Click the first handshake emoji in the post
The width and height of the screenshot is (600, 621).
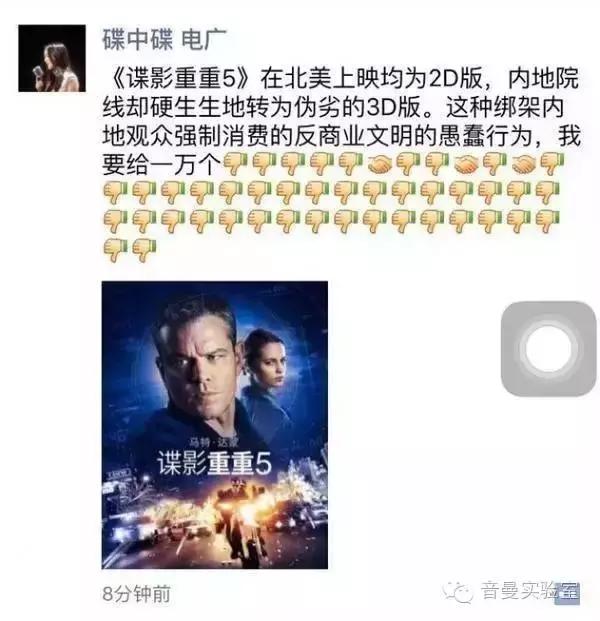[x=380, y=164]
